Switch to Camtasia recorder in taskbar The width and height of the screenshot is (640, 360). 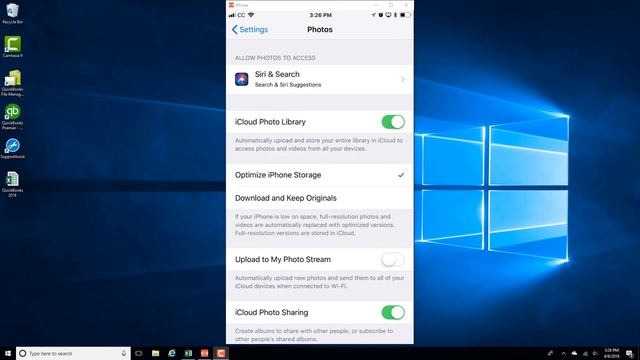click(x=221, y=353)
